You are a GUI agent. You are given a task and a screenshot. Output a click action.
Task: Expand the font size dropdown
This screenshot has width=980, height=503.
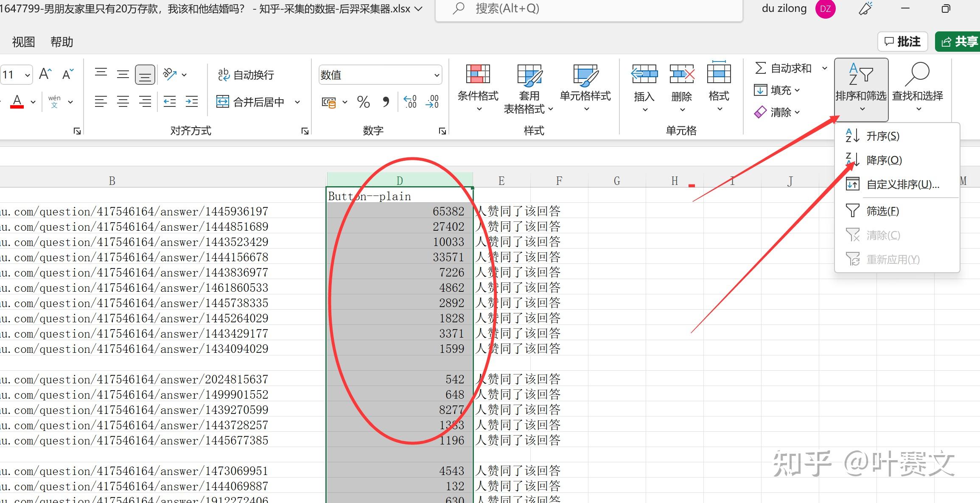click(27, 75)
